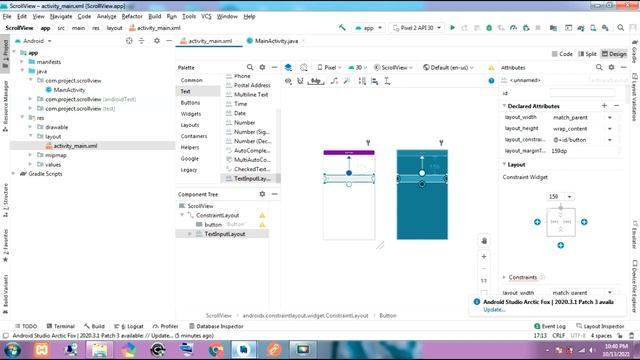
Task: Open the app run configuration dropdown
Action: pyautogui.click(x=369, y=28)
